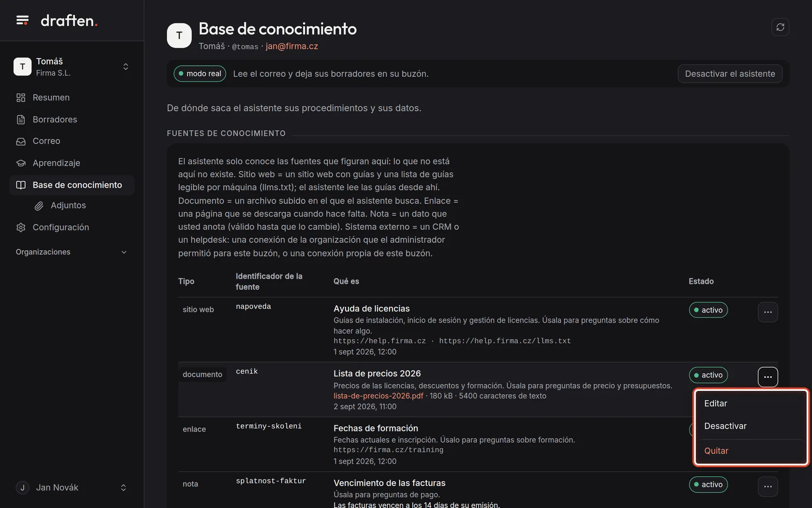
Task: Expand the Tomáš Firma S.L. mailbox switcher
Action: click(x=72, y=67)
